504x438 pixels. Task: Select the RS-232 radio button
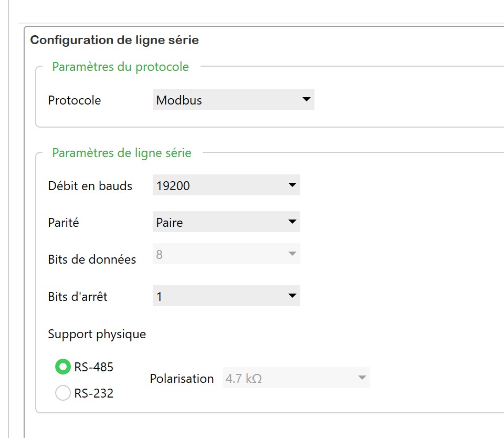pos(63,393)
